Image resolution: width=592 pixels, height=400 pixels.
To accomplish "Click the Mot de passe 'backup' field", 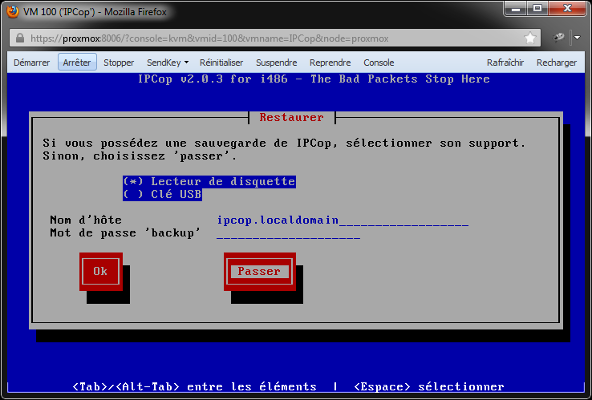I will (288, 233).
